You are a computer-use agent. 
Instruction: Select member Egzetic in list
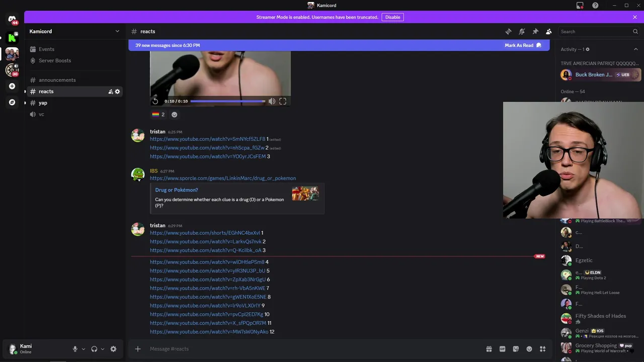[x=600, y=260]
